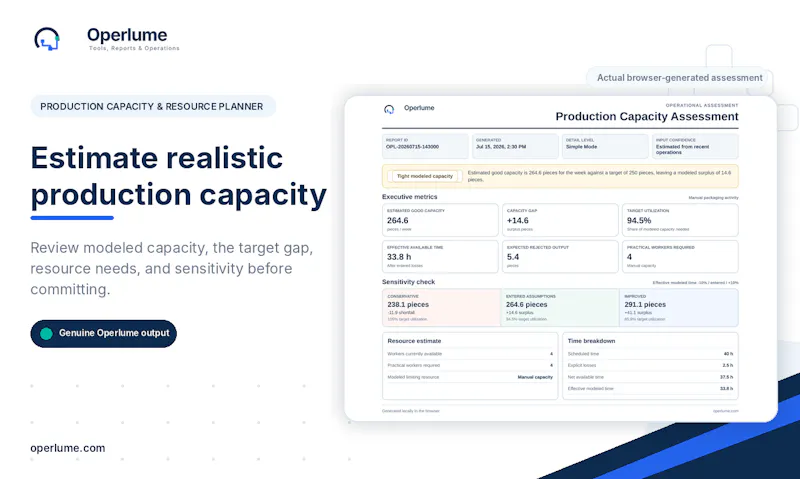Click the Manual capacity value
800x479 pixels.
click(x=535, y=377)
